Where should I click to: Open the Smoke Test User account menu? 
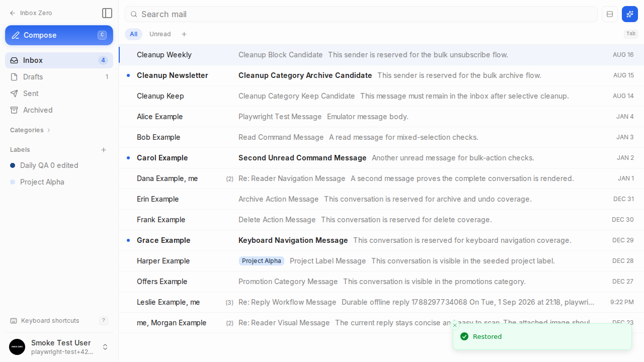[59, 347]
